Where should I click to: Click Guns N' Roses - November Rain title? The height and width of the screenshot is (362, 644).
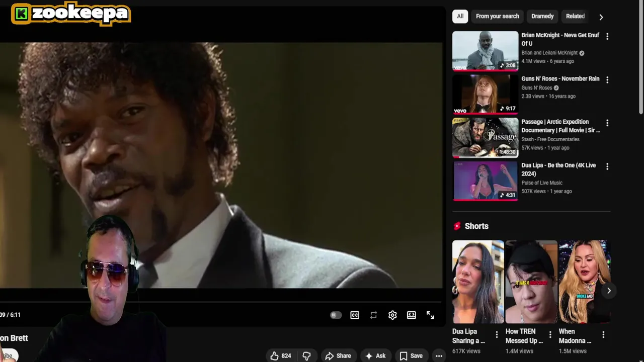pos(560,78)
